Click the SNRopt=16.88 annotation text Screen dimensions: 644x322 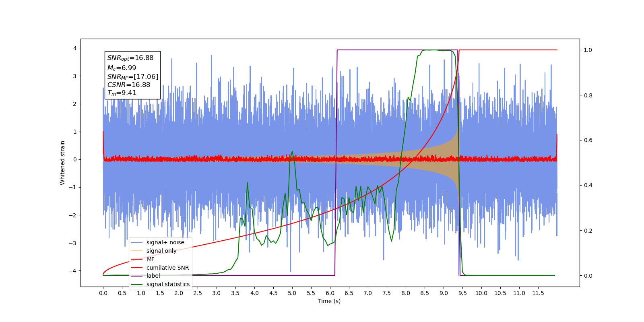[x=130, y=58]
